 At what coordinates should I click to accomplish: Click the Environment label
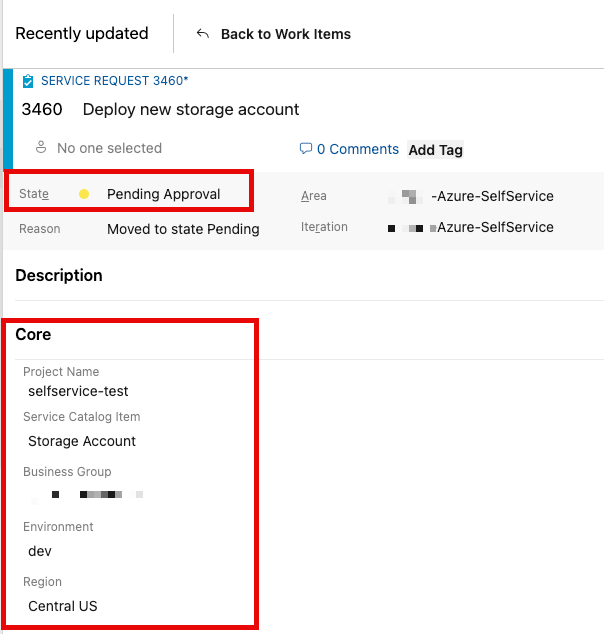[58, 526]
